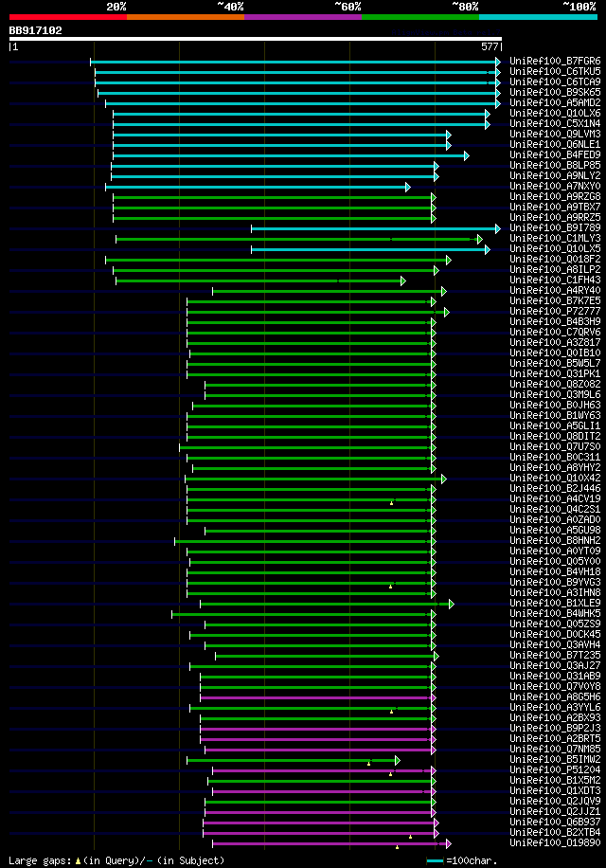Click arrowhead of the UniRef100_C5X1N4 alignment
606x868 pixels.
click(x=488, y=124)
